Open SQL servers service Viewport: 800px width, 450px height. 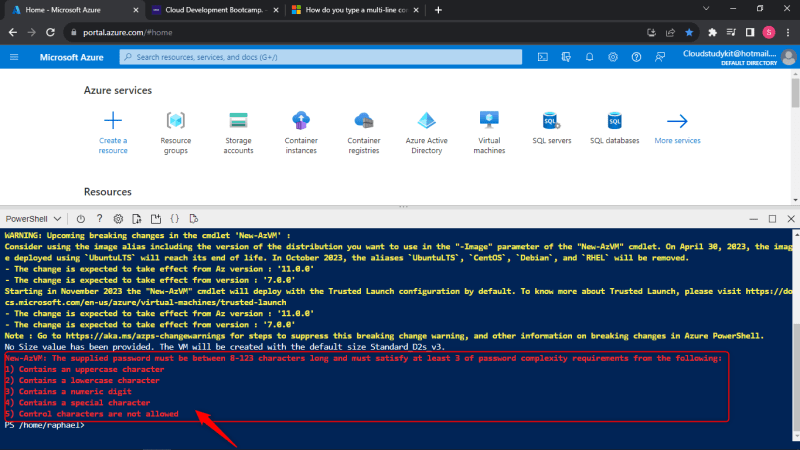pyautogui.click(x=552, y=128)
